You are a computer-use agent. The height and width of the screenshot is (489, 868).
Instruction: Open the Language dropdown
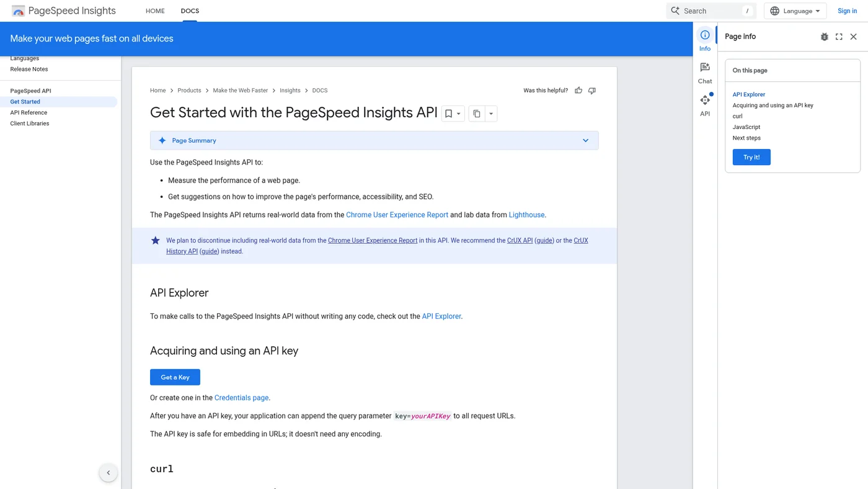pyautogui.click(x=795, y=11)
